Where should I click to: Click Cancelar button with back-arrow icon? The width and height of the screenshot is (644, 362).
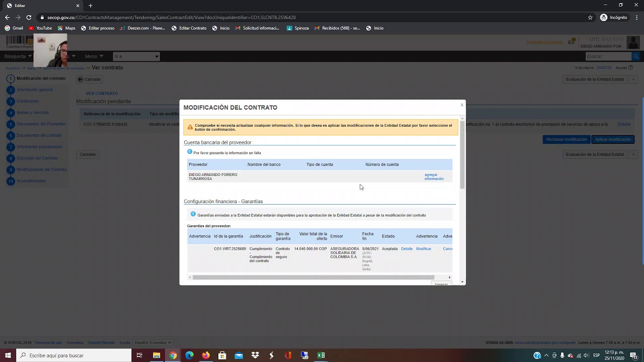pos(90,79)
